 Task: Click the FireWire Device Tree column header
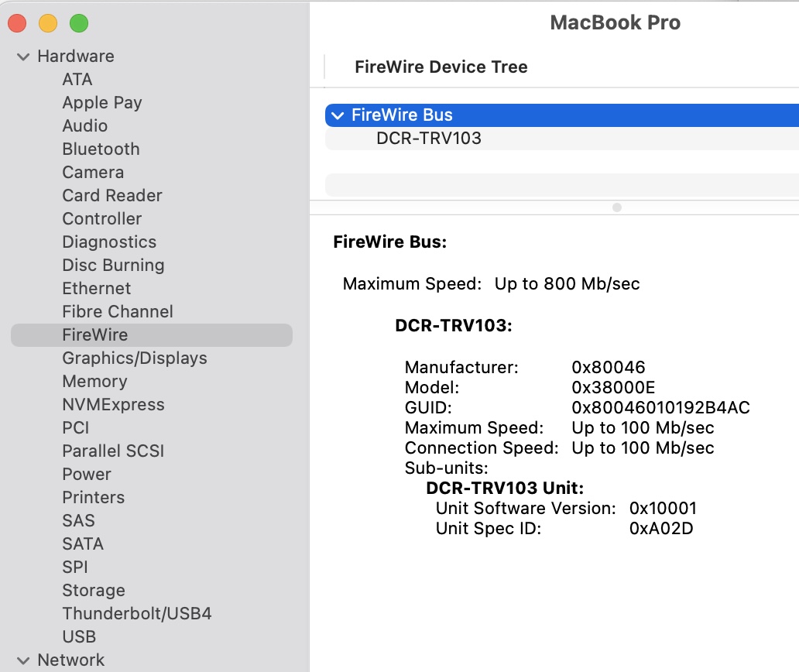(x=441, y=67)
